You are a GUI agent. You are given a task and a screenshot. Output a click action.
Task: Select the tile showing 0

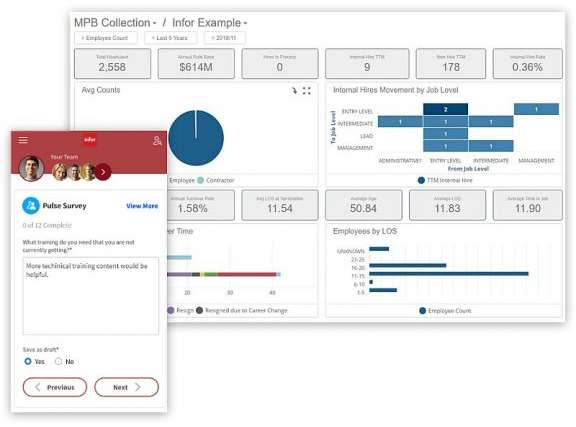click(x=280, y=64)
